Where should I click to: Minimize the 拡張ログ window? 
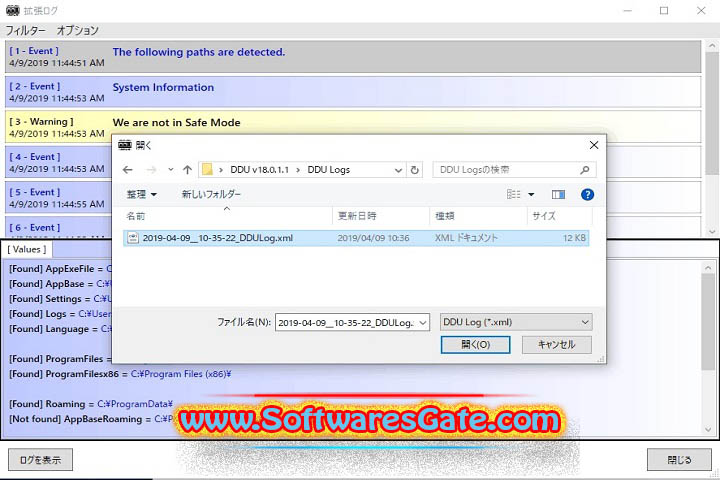point(628,10)
